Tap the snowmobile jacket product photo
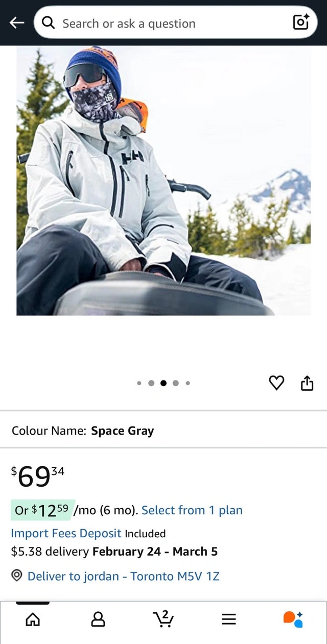The width and height of the screenshot is (327, 644). pos(163,180)
